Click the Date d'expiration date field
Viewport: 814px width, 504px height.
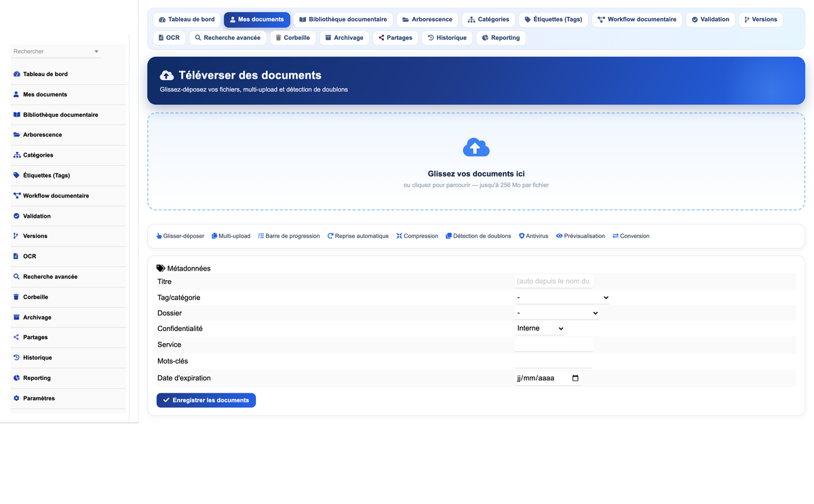coord(548,379)
